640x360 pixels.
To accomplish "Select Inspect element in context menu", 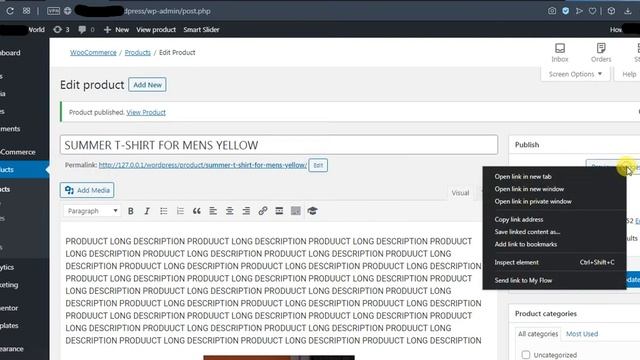I will (554, 262).
